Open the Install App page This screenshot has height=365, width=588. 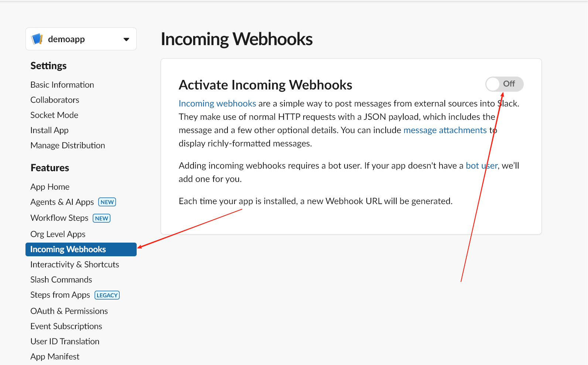pos(49,130)
